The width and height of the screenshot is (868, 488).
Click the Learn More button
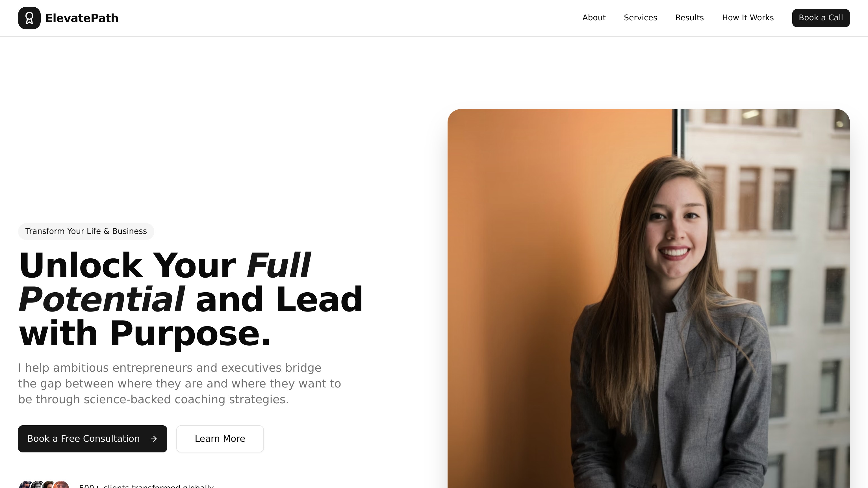[220, 439]
